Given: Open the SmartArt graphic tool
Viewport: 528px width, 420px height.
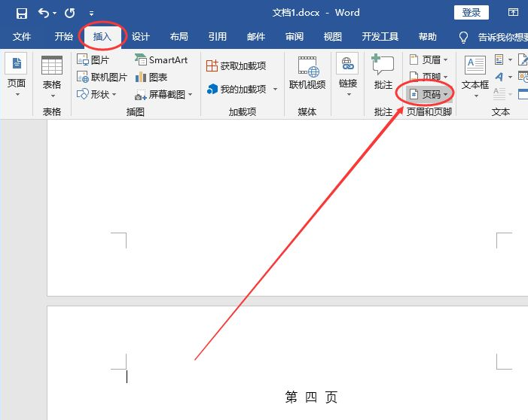Looking at the screenshot, I should pyautogui.click(x=141, y=60).
